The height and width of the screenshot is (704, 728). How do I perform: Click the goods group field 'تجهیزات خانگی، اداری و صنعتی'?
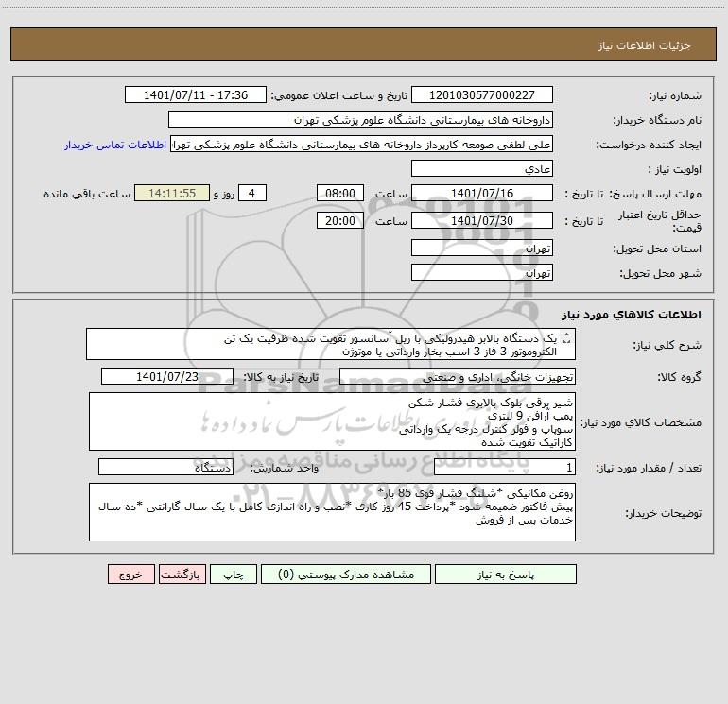click(x=458, y=376)
